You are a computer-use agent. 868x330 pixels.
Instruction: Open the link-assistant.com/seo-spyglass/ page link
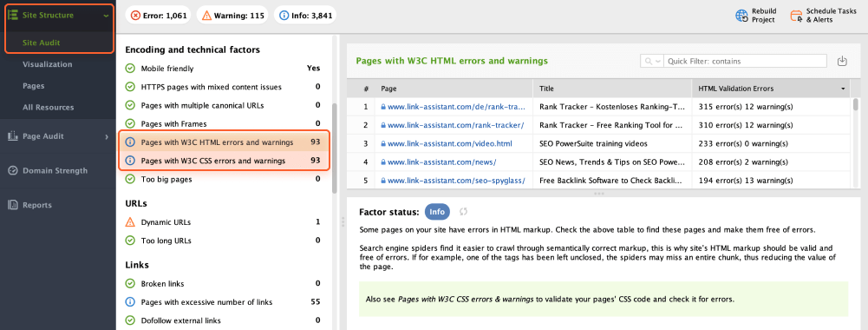tap(455, 181)
